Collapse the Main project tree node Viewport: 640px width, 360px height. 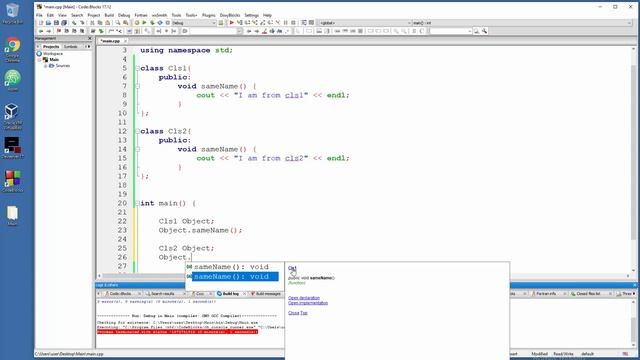click(40, 60)
